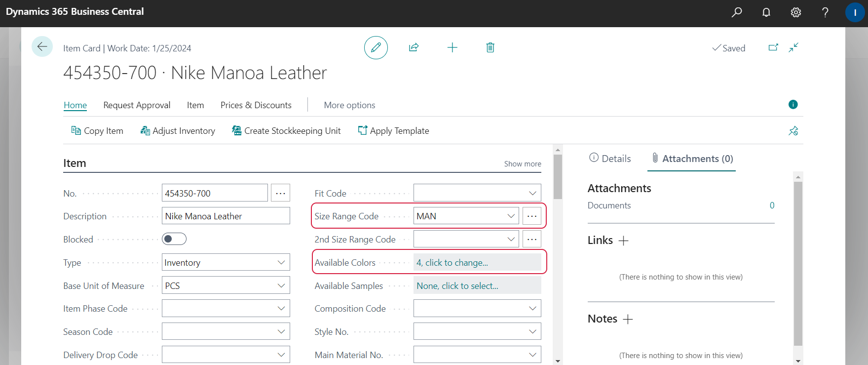Viewport: 868px width, 365px height.
Task: Open Prices & Discounts menu
Action: click(x=256, y=105)
